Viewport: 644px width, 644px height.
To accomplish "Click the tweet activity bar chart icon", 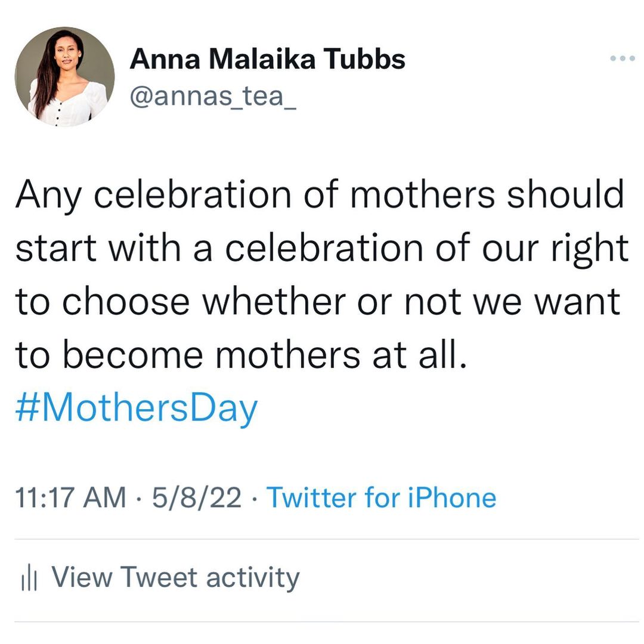I will click(29, 578).
